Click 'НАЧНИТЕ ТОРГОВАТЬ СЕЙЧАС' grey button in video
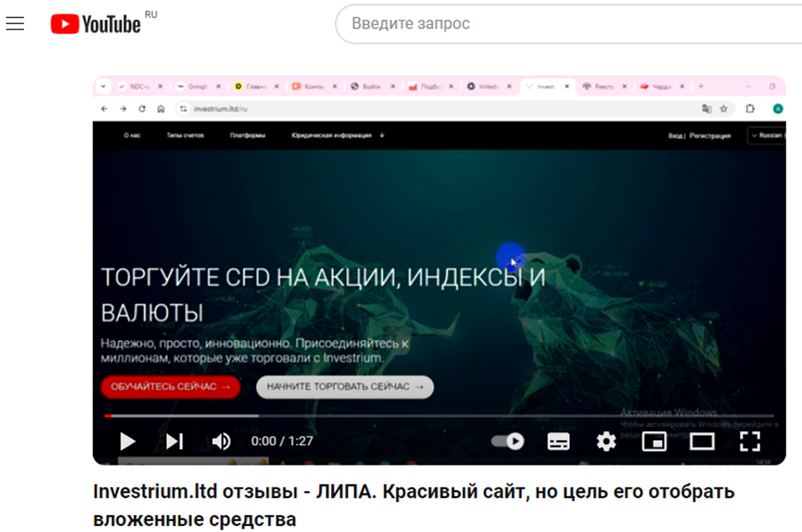Screen dimensions: 802x532 click(345, 387)
